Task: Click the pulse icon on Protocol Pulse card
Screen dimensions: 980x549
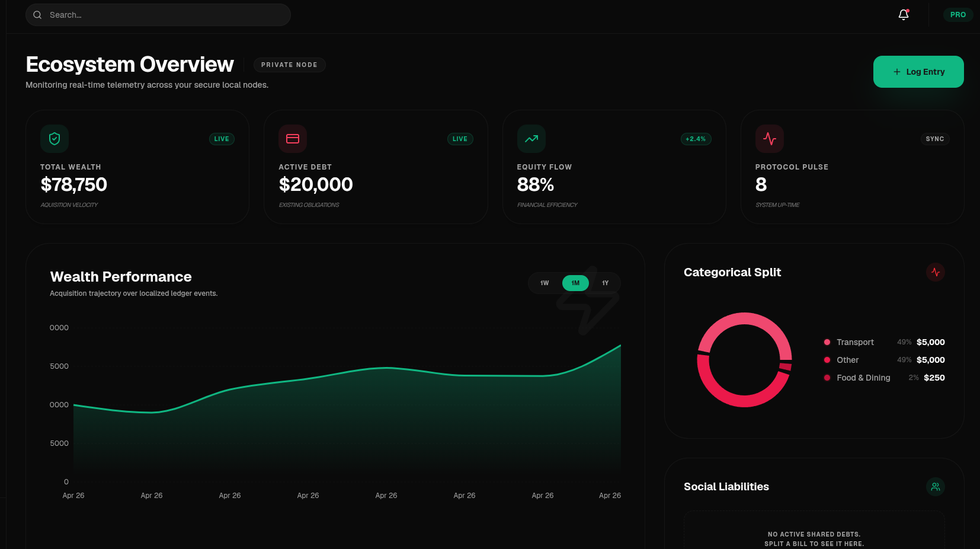Action: click(x=770, y=139)
